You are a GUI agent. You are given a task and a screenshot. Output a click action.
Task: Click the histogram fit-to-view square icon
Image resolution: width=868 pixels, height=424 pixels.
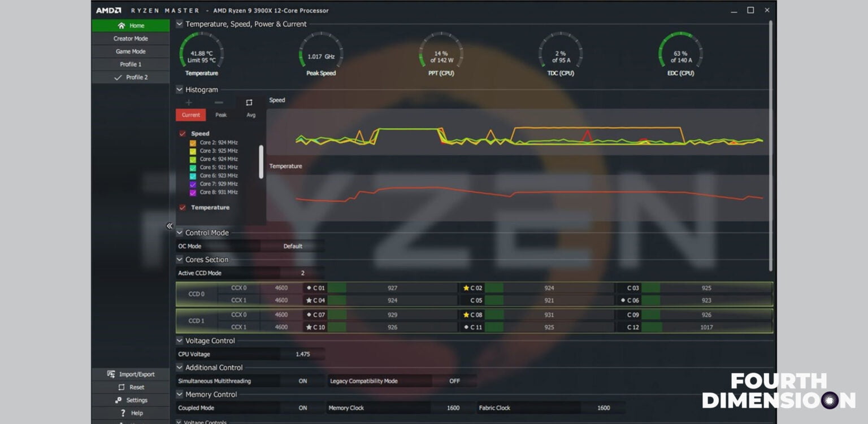click(249, 102)
